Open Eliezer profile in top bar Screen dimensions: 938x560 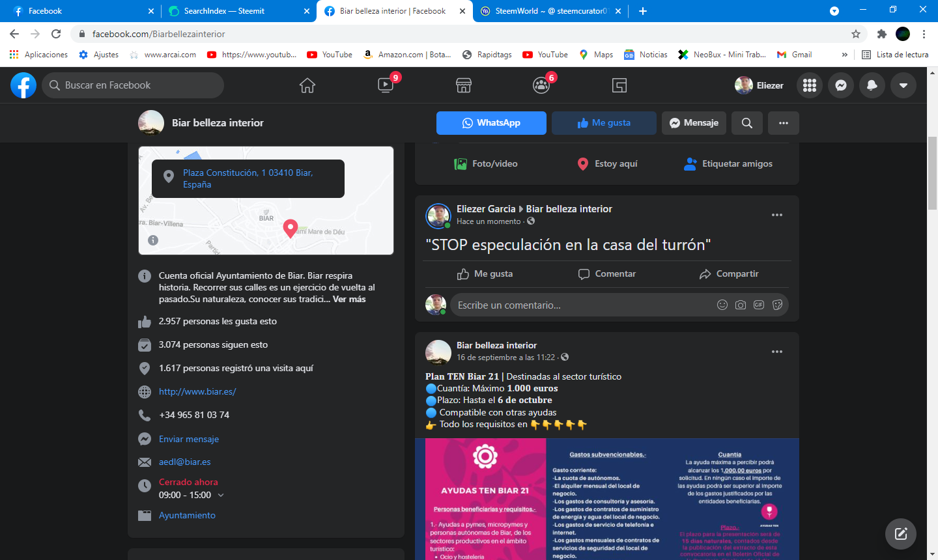760,85
